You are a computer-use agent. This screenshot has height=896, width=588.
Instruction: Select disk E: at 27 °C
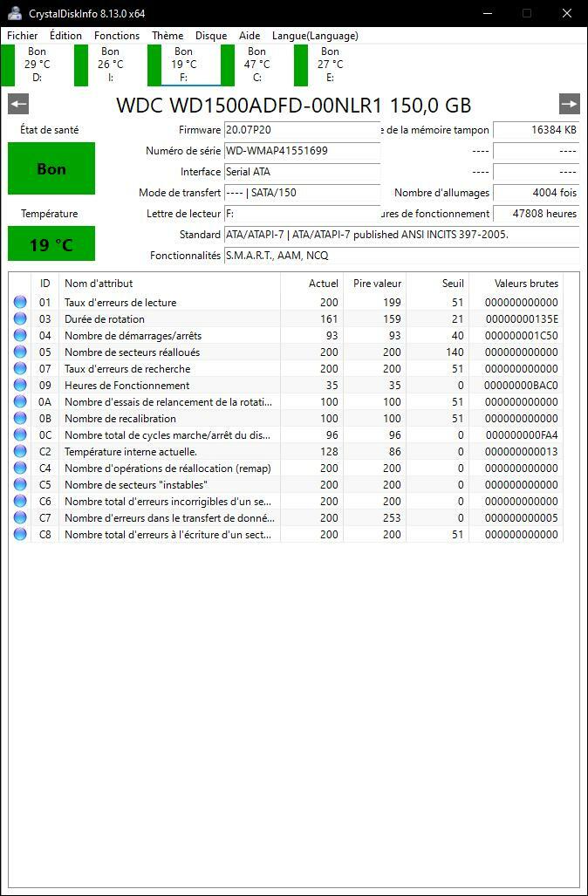click(x=330, y=65)
